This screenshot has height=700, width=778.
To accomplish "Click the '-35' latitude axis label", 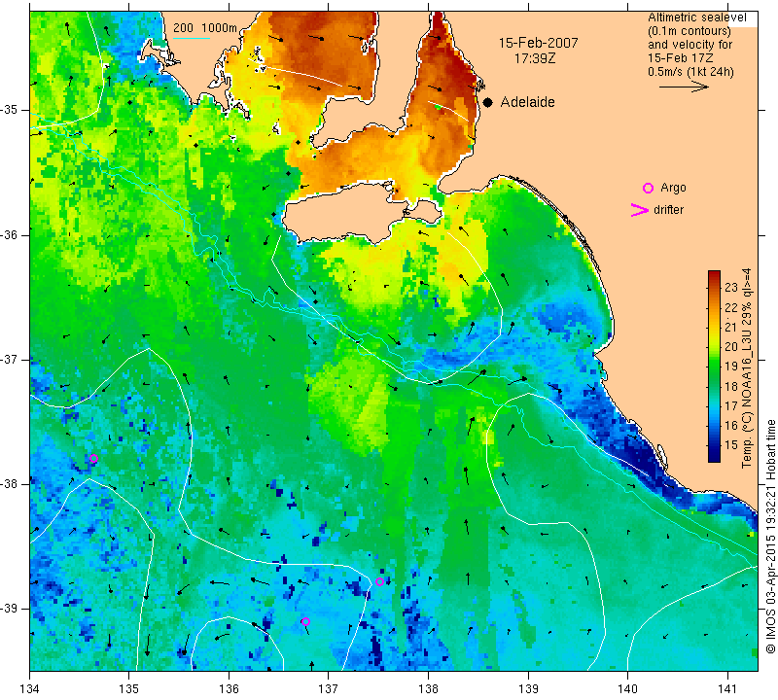I will point(10,110).
